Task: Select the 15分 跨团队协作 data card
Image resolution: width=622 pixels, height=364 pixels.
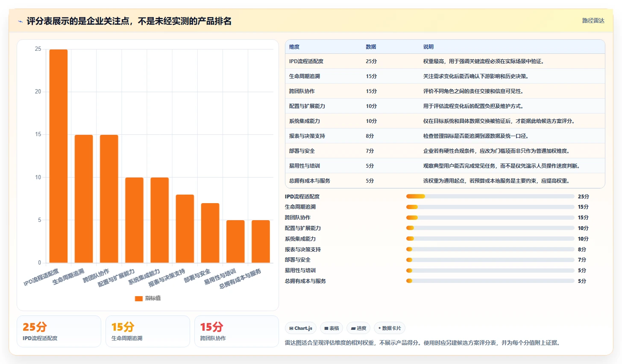Action: [x=237, y=331]
